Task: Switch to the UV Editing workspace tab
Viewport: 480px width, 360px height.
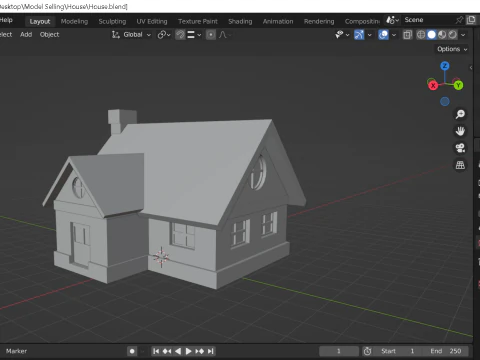Action: 152,21
